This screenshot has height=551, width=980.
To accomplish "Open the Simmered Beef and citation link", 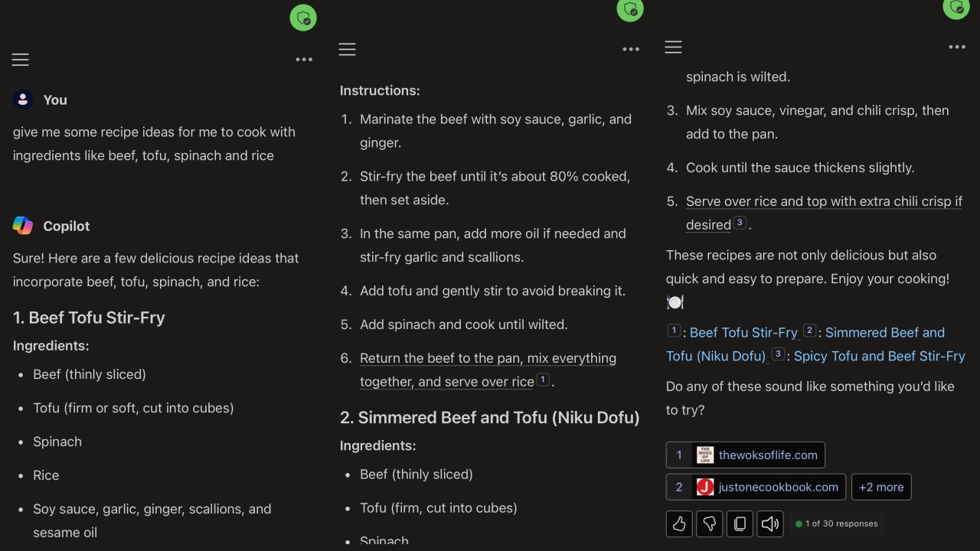I will [884, 333].
